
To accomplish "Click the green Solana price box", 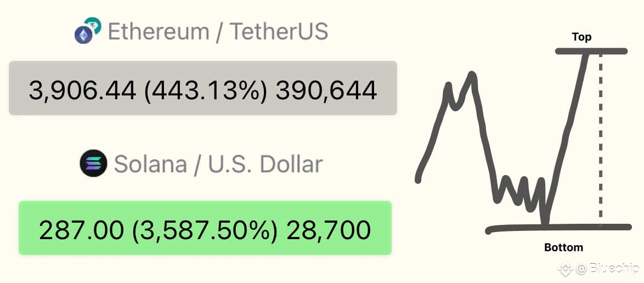I will [205, 228].
